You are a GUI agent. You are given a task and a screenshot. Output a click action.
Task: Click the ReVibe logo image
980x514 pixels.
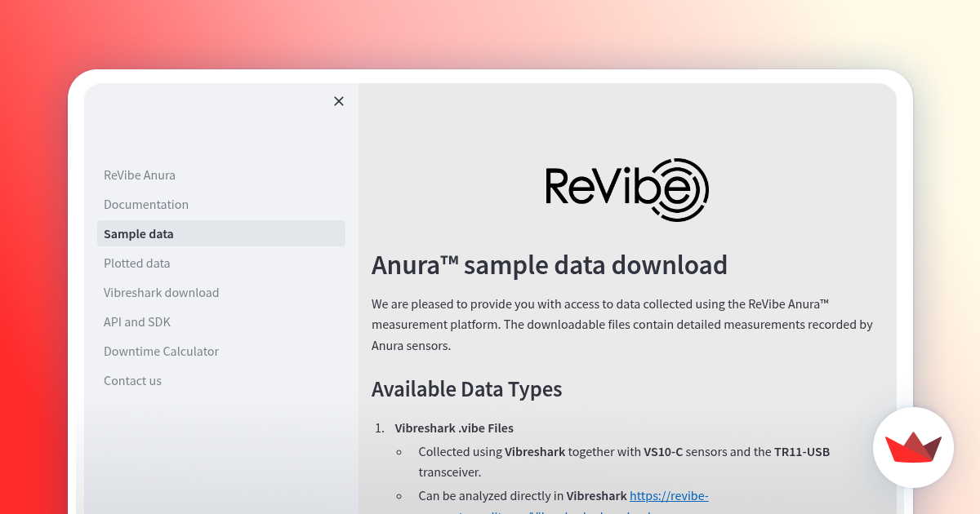(x=627, y=189)
